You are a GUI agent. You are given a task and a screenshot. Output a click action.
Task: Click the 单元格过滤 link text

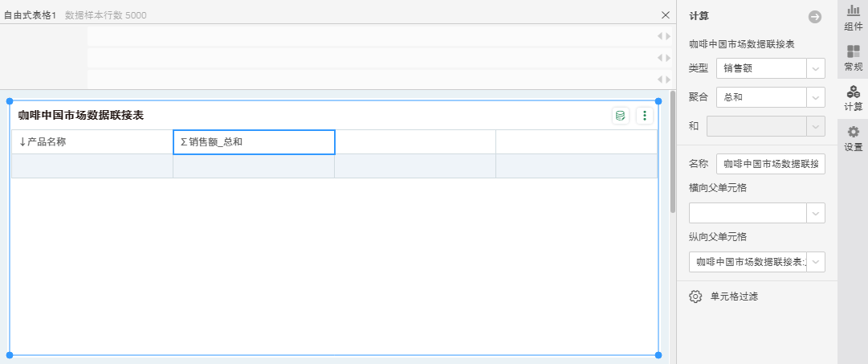734,297
